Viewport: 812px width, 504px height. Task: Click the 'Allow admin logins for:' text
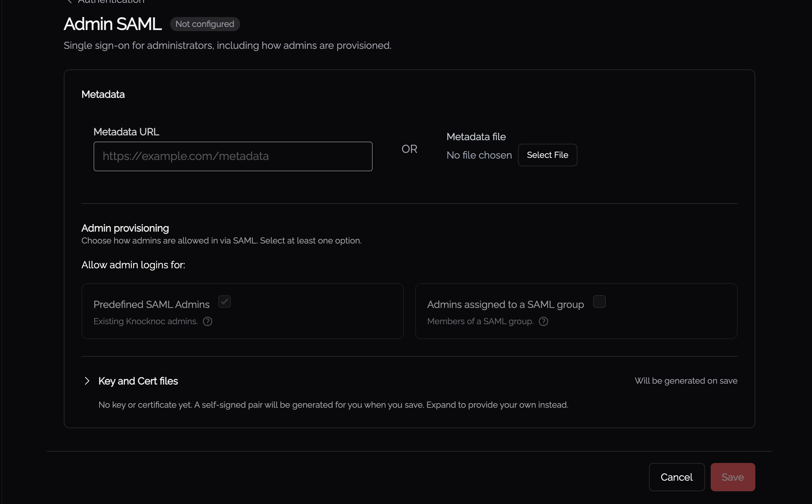(x=133, y=265)
